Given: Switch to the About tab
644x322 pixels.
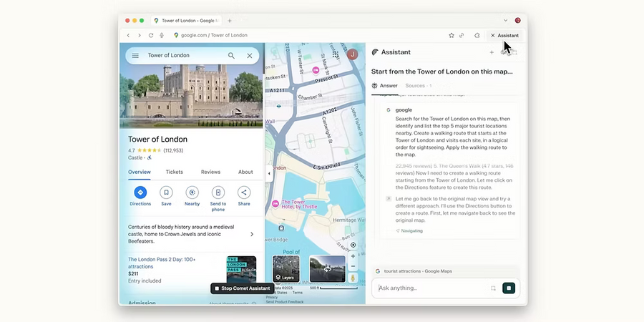Looking at the screenshot, I should point(245,172).
